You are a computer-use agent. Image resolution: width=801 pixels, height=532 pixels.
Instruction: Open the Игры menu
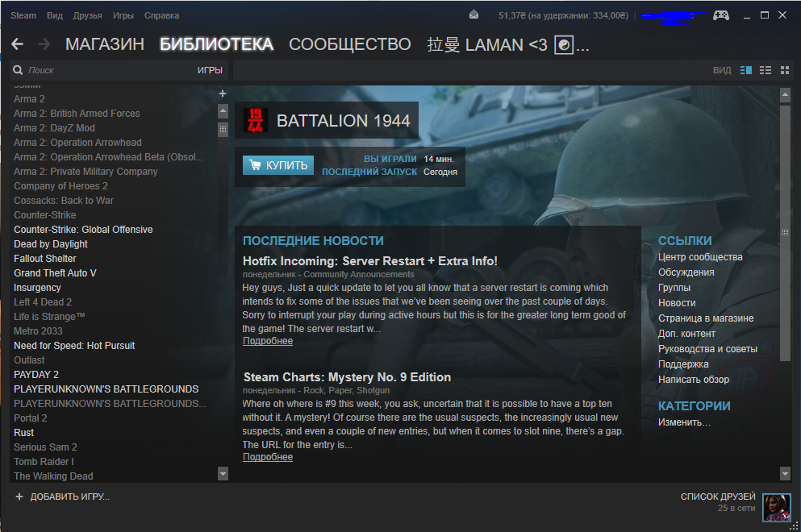pos(123,15)
